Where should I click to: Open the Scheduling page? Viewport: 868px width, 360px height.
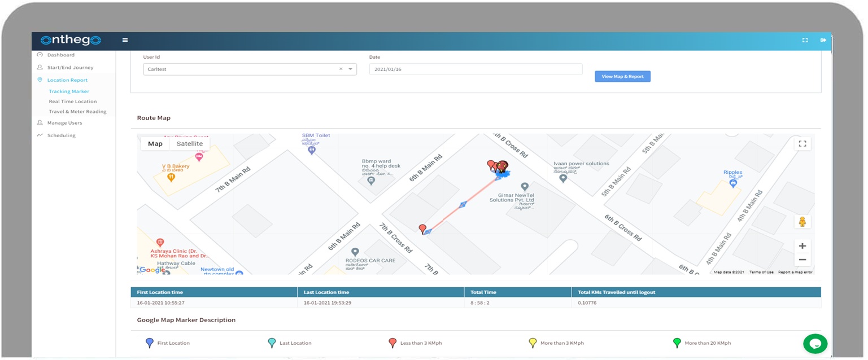pos(62,135)
